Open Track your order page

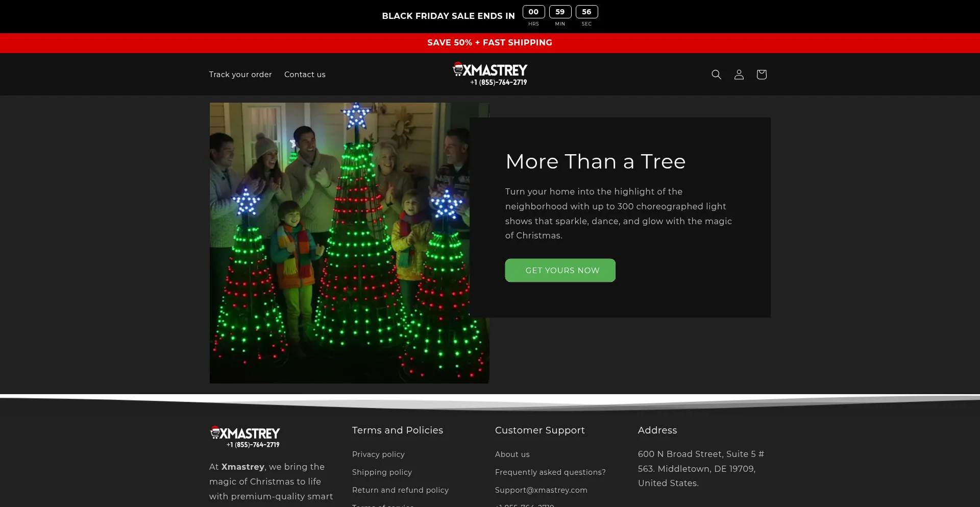240,75
